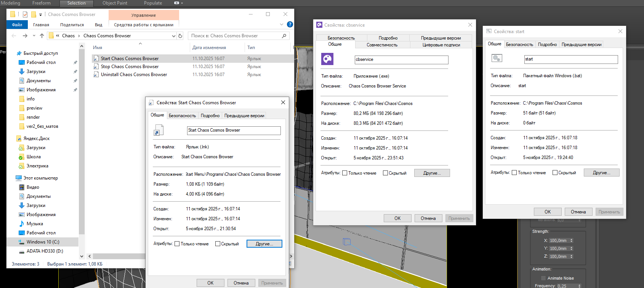This screenshot has width=644, height=288.
Task: Switch to the Главная ribbon tab
Action: 41,25
